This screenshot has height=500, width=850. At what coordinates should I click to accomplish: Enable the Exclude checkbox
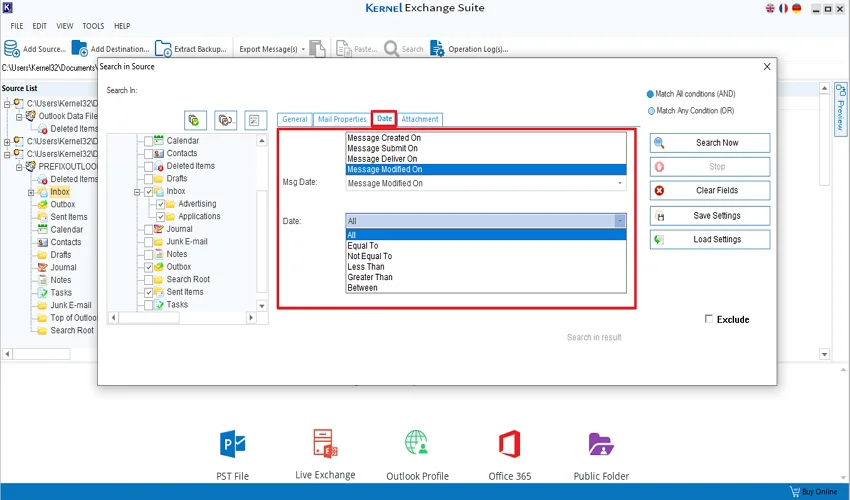(x=709, y=319)
